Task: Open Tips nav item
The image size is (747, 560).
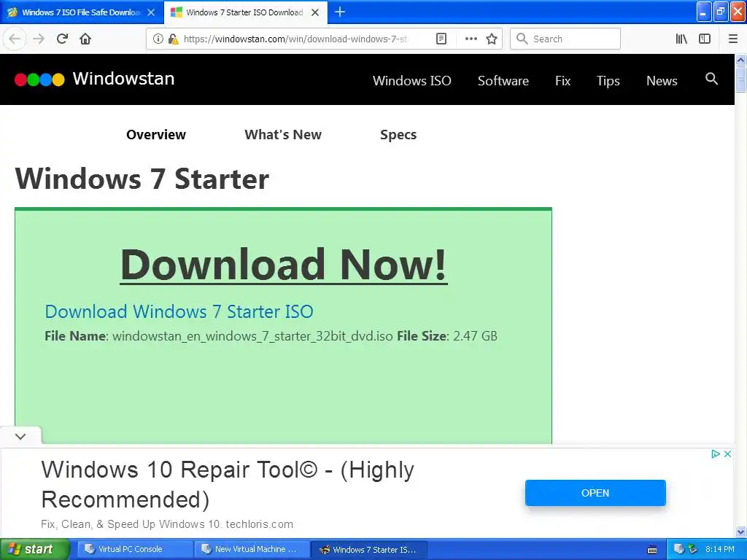Action: point(608,81)
